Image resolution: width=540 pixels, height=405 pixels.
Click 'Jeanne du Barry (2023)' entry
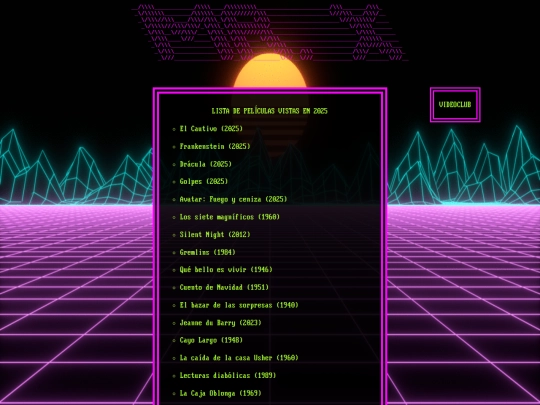[220, 323]
